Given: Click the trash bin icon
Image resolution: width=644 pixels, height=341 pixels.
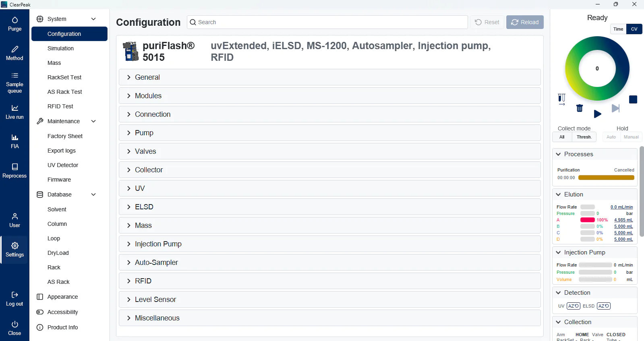Looking at the screenshot, I should (x=580, y=108).
